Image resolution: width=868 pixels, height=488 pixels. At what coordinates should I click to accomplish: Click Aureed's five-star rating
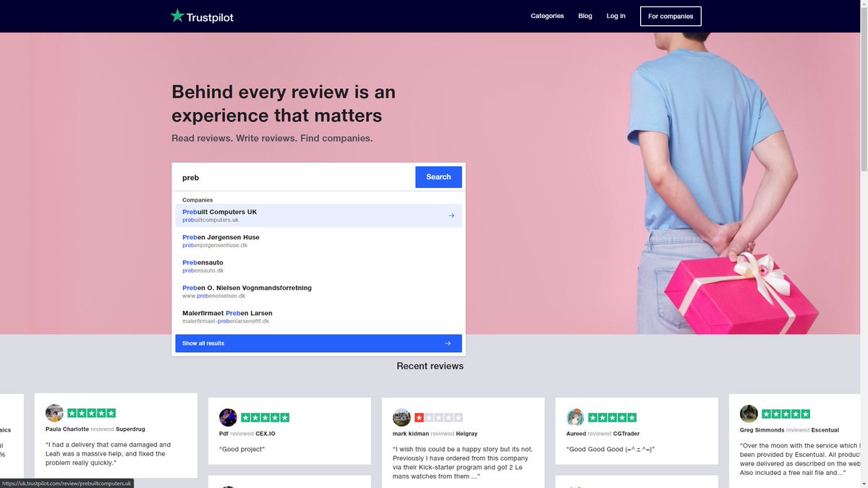[x=612, y=417]
